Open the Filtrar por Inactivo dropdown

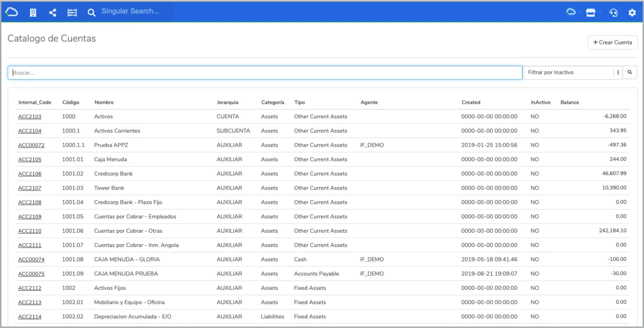(572, 72)
